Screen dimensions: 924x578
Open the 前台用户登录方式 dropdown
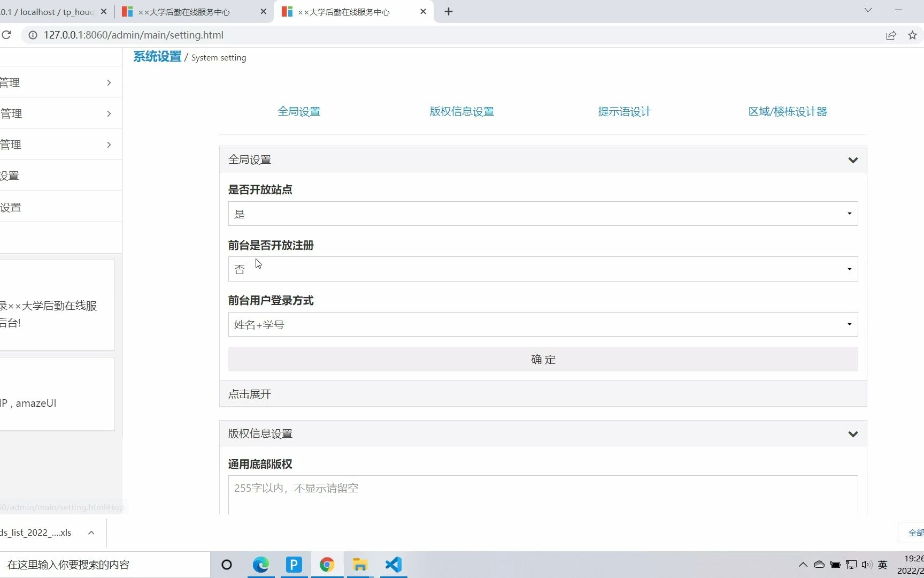(543, 324)
